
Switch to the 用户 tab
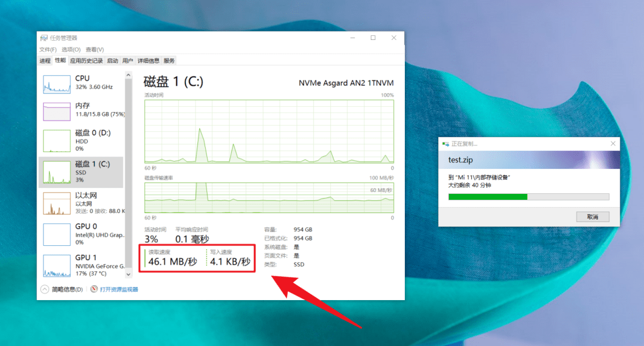[128, 60]
